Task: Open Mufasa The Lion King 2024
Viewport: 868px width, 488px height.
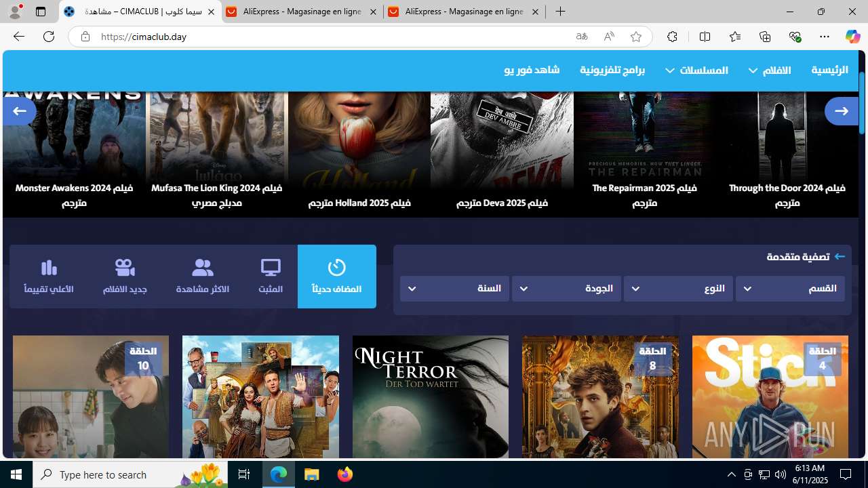Action: (216, 154)
